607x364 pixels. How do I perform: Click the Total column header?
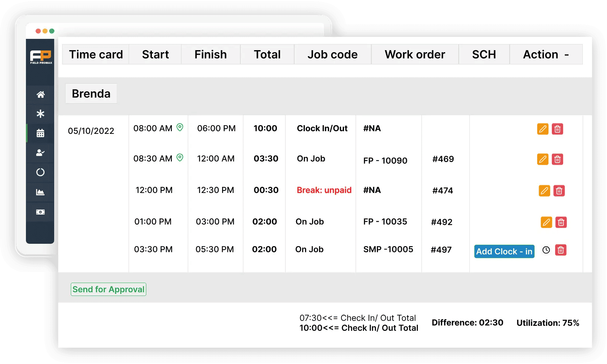click(267, 54)
